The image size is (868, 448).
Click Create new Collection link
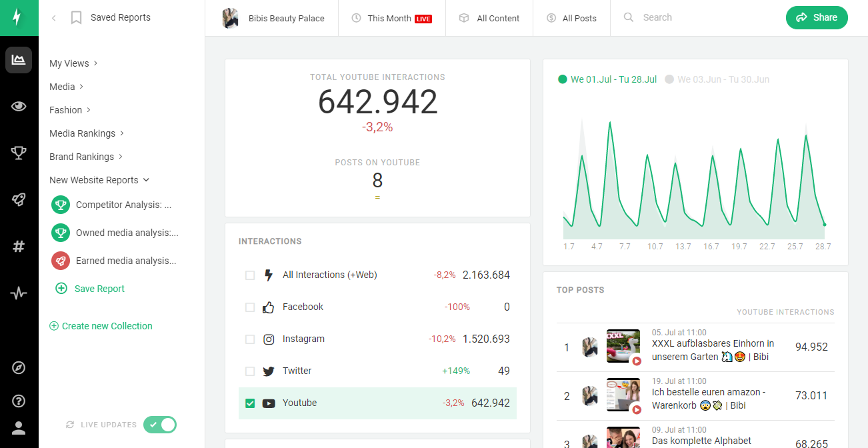click(x=101, y=326)
